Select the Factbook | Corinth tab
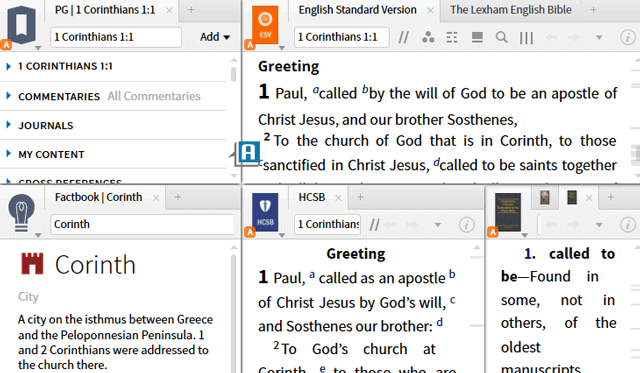The image size is (640, 373). [x=98, y=197]
